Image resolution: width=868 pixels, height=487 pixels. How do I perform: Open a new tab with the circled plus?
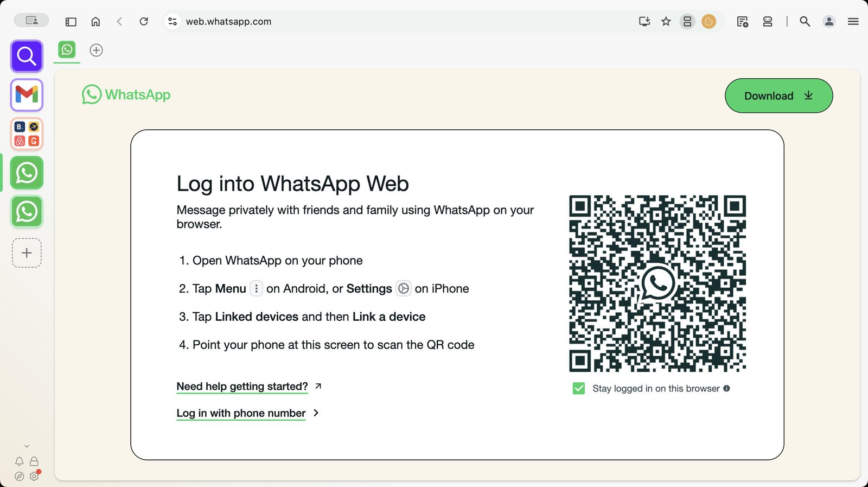click(x=96, y=50)
